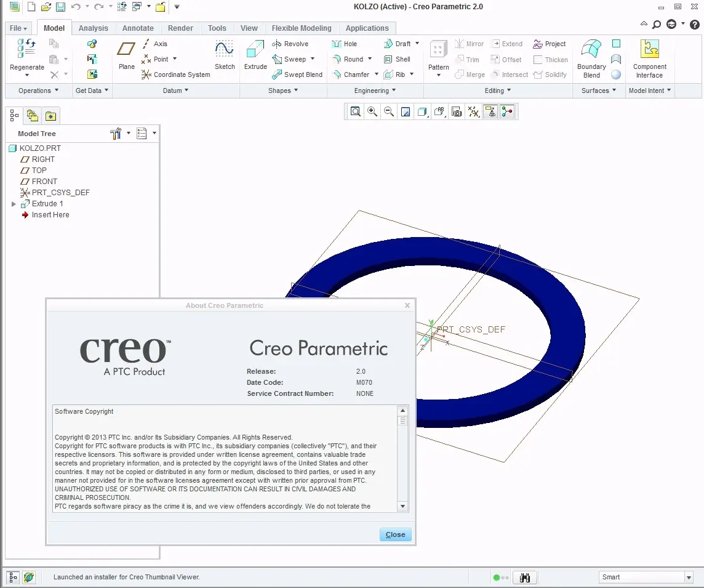Click the Chamfer tool button
The width and height of the screenshot is (704, 588).
[351, 75]
